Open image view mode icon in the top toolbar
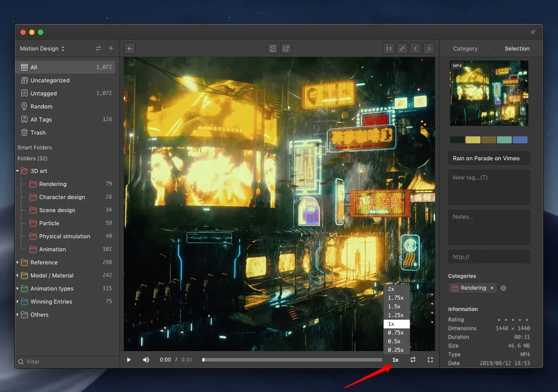 pos(273,49)
